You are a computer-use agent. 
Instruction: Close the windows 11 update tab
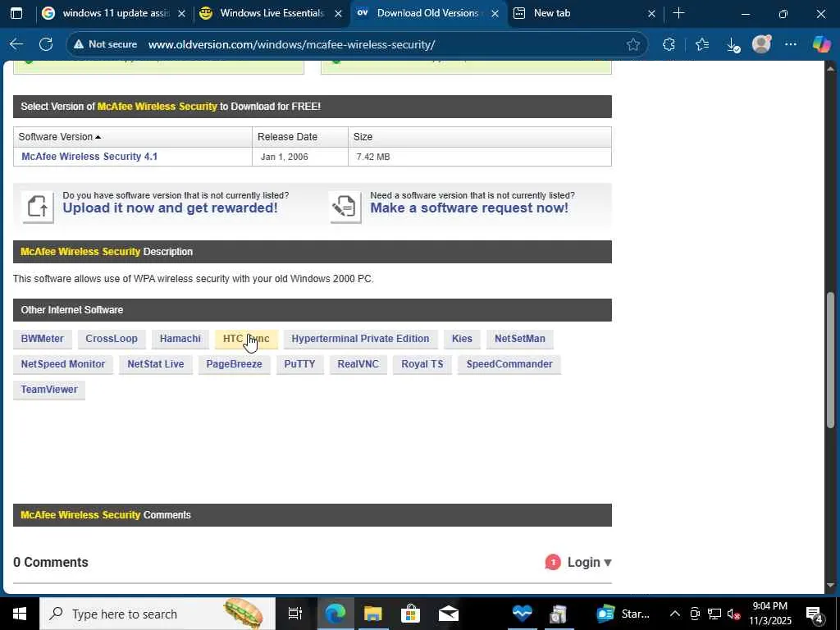[x=181, y=13]
